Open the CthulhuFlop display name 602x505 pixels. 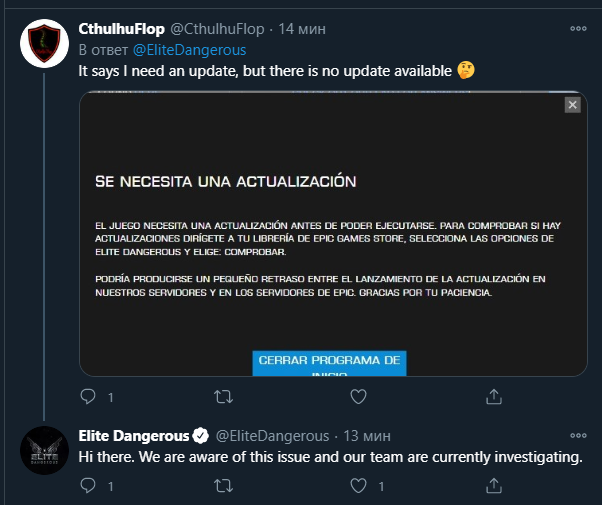pyautogui.click(x=121, y=29)
